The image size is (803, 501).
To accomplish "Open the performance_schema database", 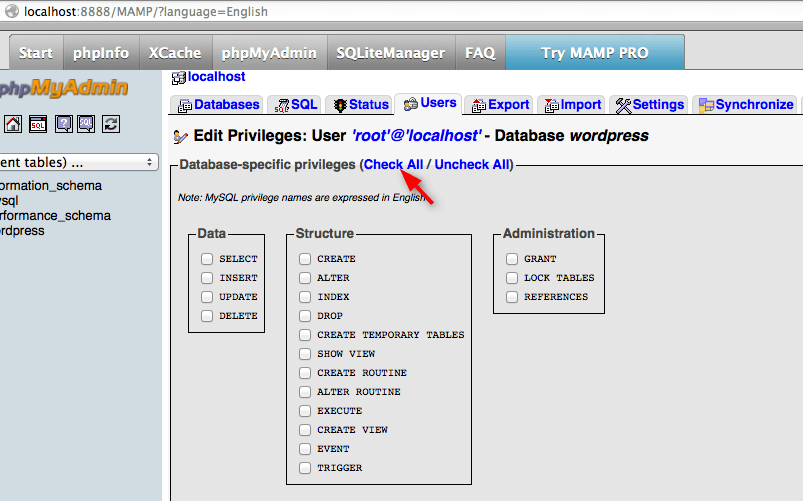I will pyautogui.click(x=55, y=215).
